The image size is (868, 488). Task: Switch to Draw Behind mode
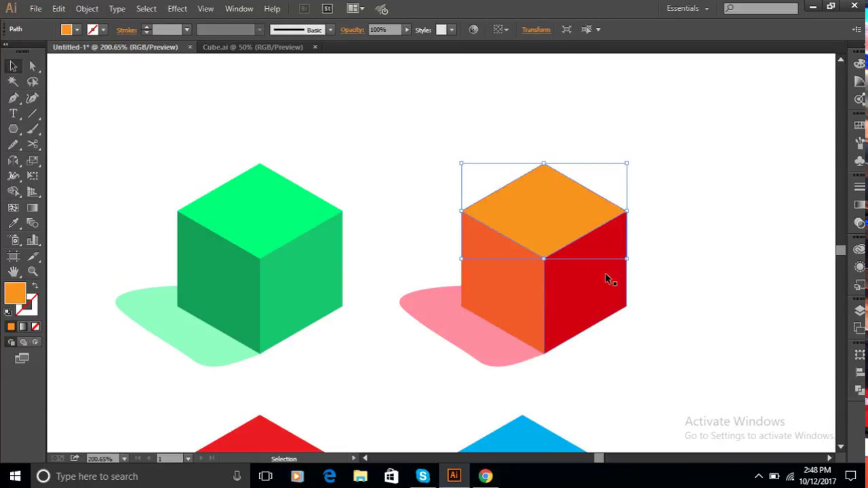coord(23,342)
